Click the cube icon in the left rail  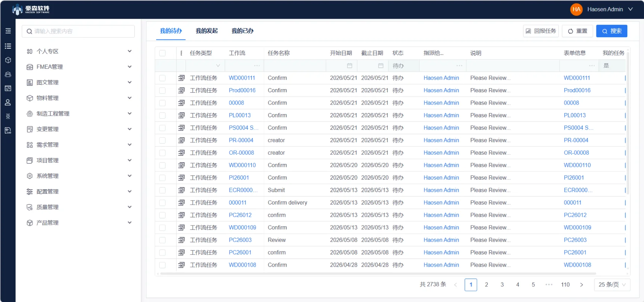pos(8,60)
